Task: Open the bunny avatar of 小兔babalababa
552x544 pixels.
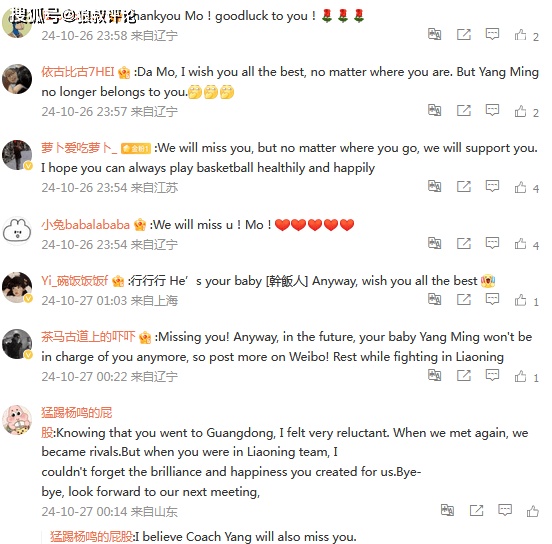Action: pyautogui.click(x=17, y=230)
